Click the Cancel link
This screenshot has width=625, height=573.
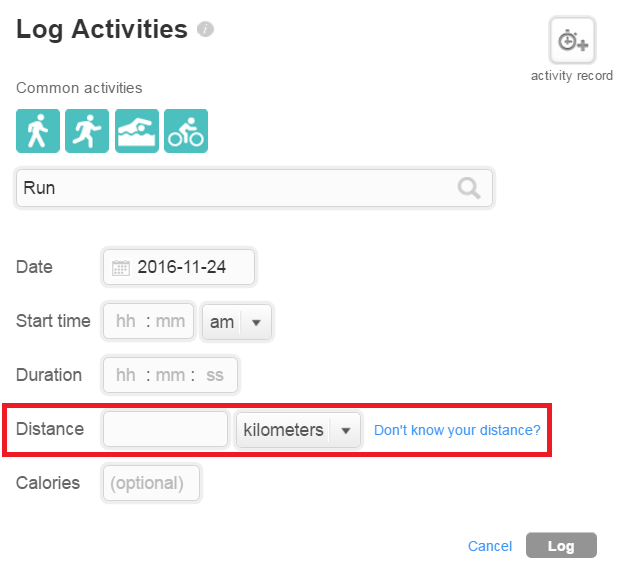[490, 546]
